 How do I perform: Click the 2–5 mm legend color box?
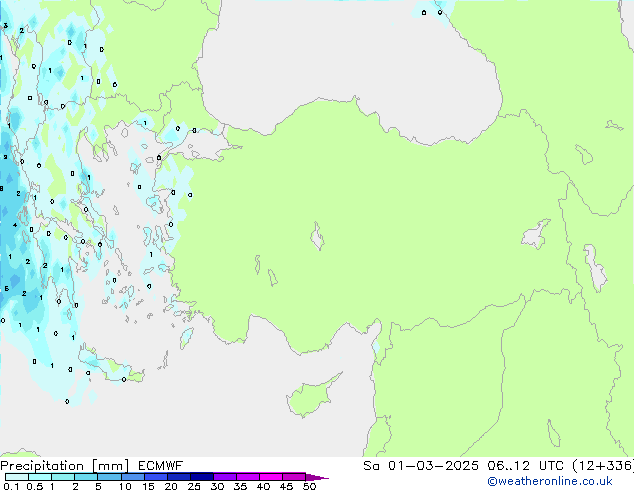pos(86,477)
